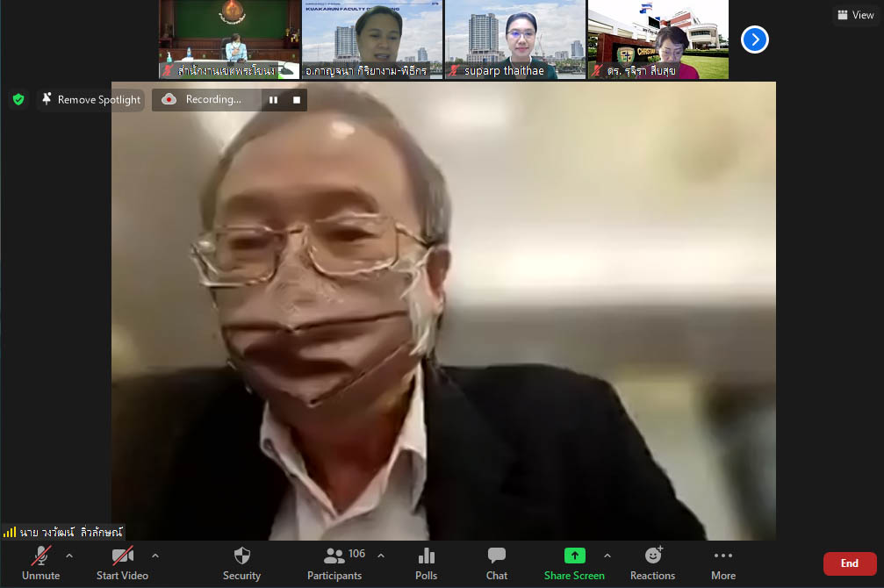This screenshot has width=884, height=588.
Task: Stop the recording
Action: tap(297, 100)
